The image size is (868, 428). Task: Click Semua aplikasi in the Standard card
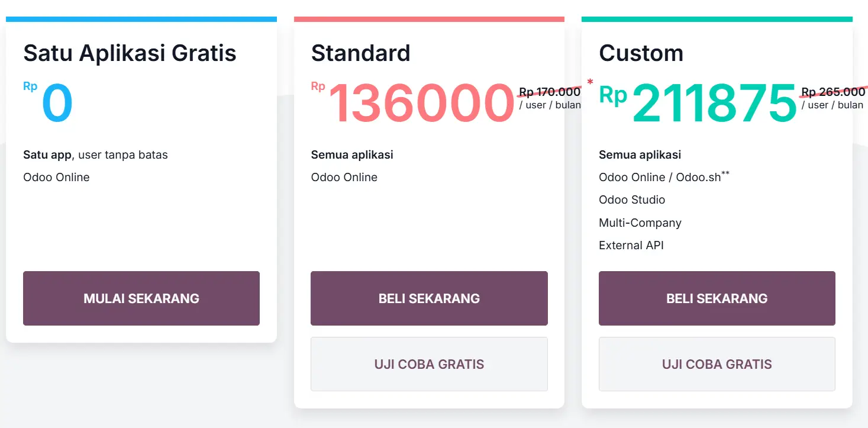352,155
